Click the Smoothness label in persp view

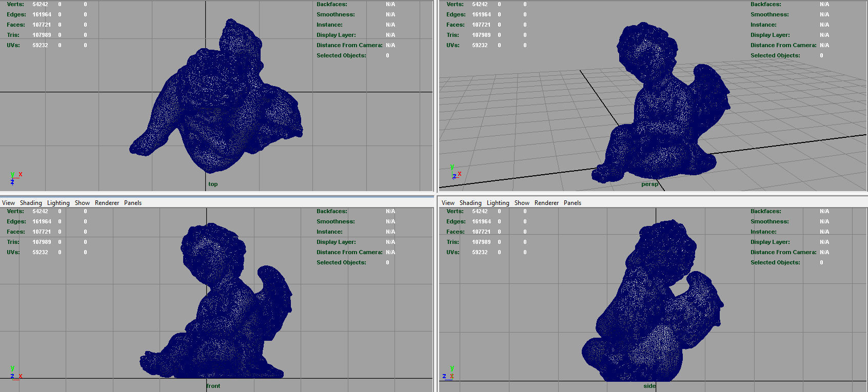point(770,14)
